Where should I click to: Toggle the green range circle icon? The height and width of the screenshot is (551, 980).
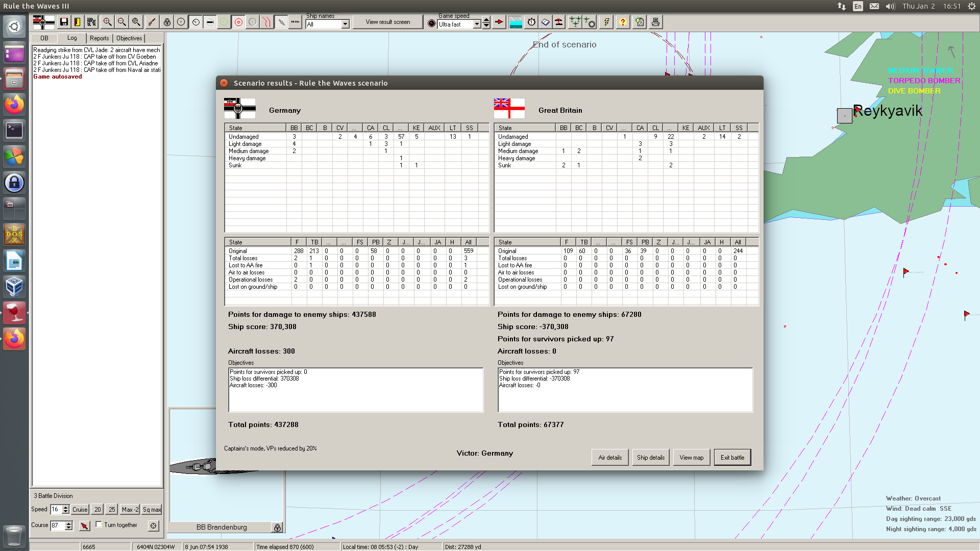coord(224,22)
